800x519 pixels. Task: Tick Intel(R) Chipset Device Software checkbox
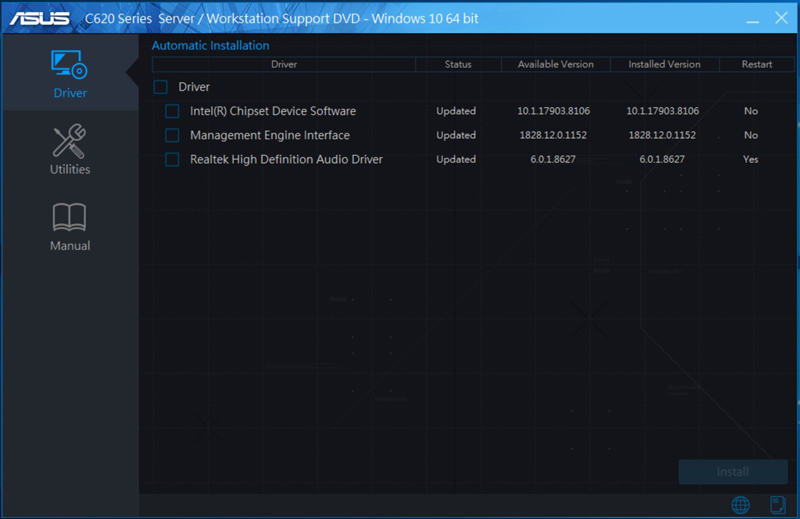[x=172, y=111]
